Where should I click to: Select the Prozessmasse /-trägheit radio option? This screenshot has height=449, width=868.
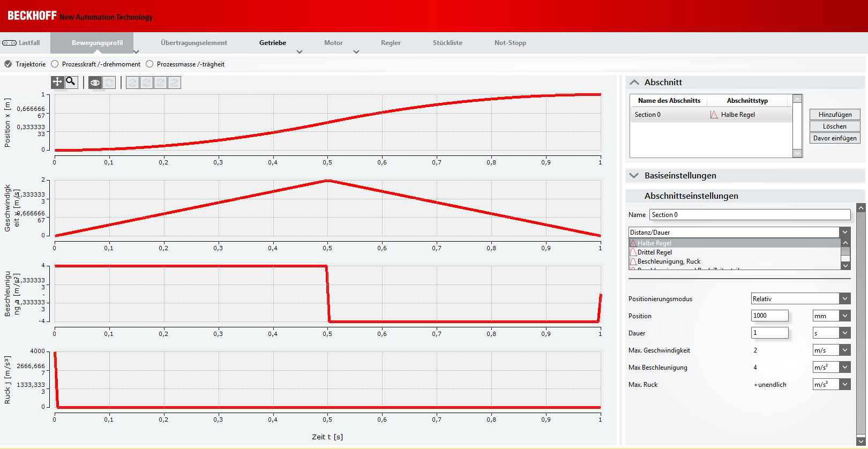click(149, 64)
